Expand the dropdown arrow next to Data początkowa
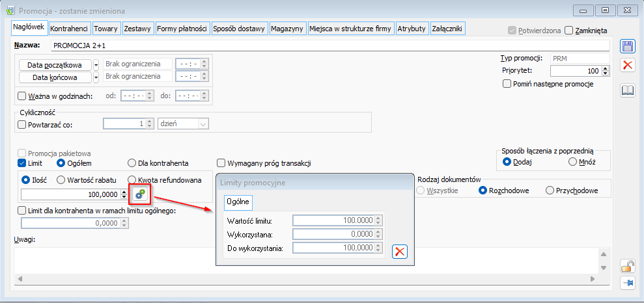 pos(96,65)
